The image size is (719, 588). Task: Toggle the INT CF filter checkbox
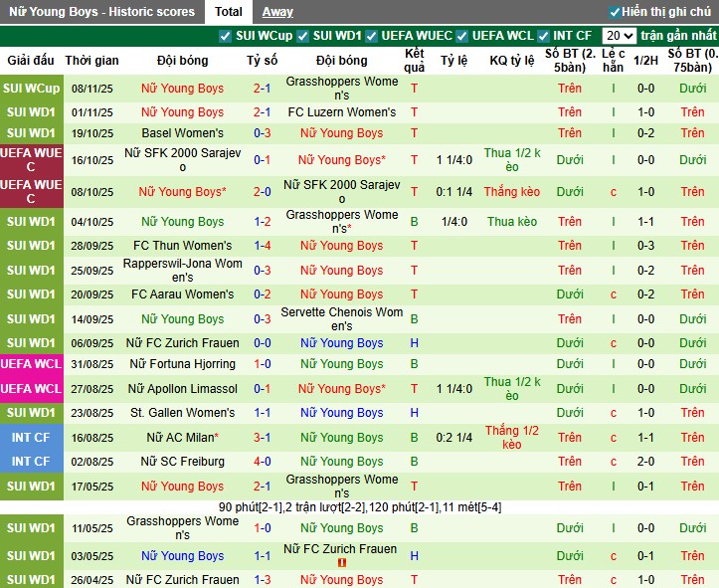click(x=543, y=36)
